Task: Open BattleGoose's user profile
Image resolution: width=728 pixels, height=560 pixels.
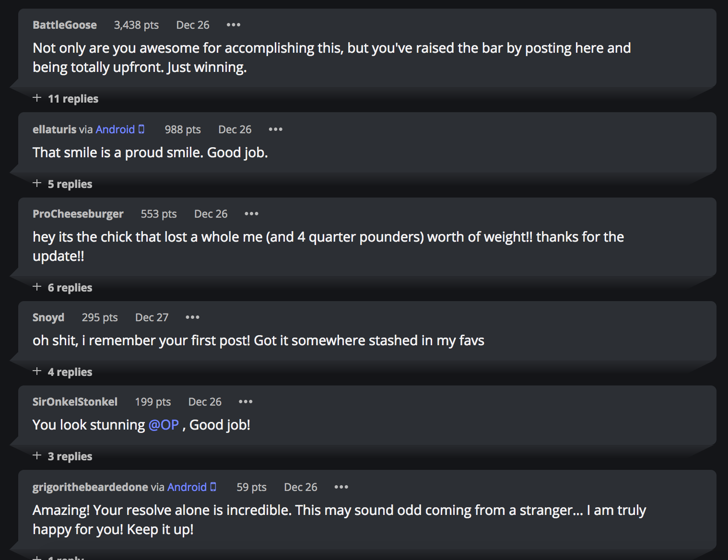Action: point(65,25)
